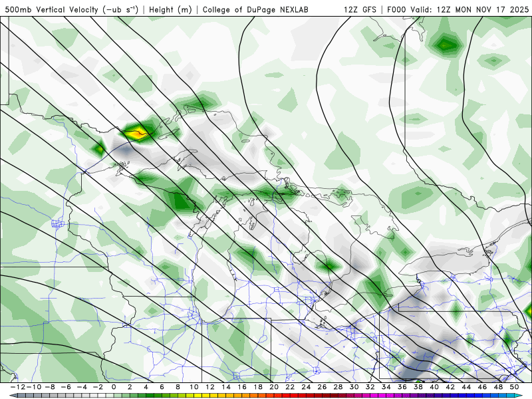
Task: Click the '28' color scale label
Action: (338, 387)
